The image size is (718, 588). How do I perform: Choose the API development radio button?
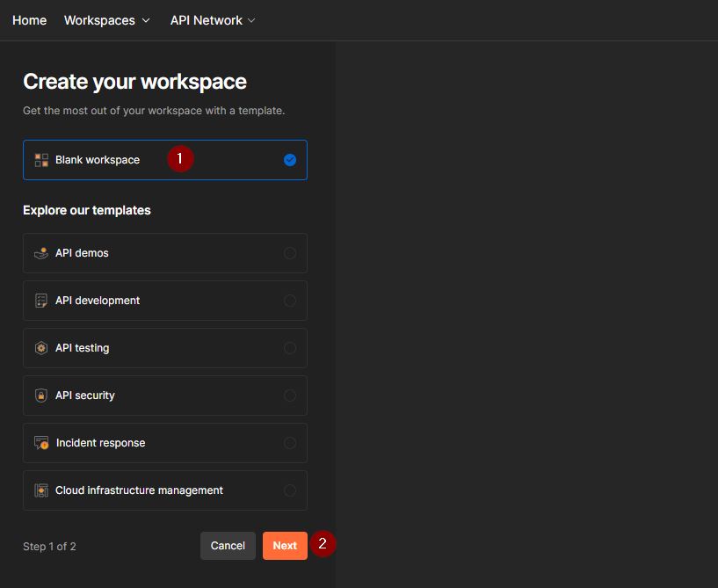click(x=290, y=301)
